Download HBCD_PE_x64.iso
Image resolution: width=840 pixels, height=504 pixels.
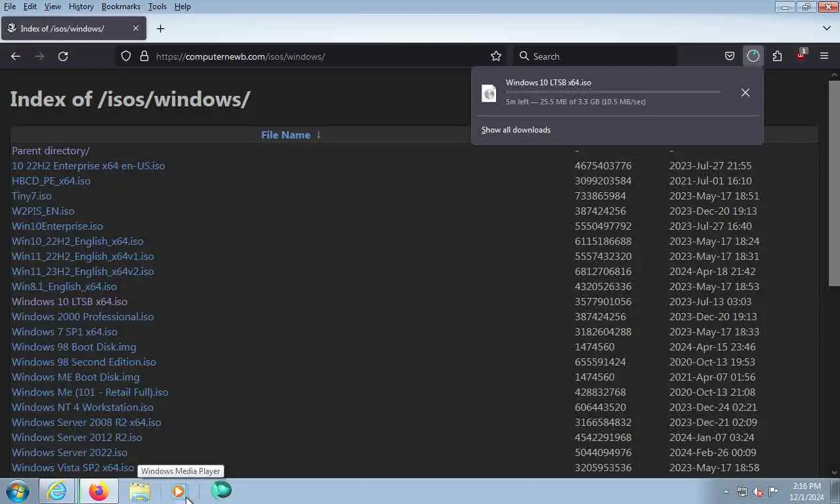point(51,180)
